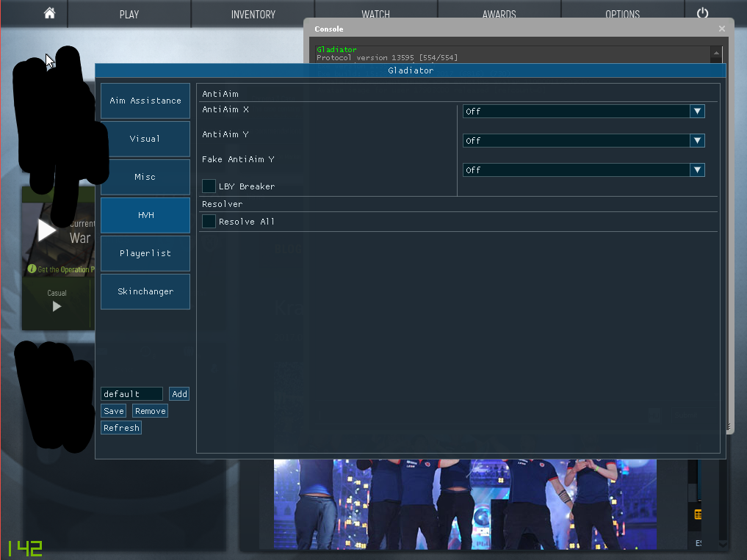Click the green Operation info icon

point(32,269)
